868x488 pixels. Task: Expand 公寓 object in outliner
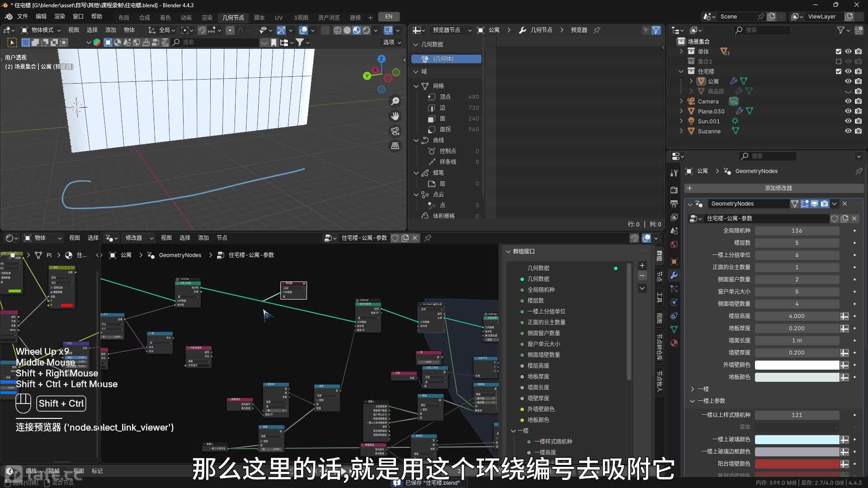click(691, 81)
